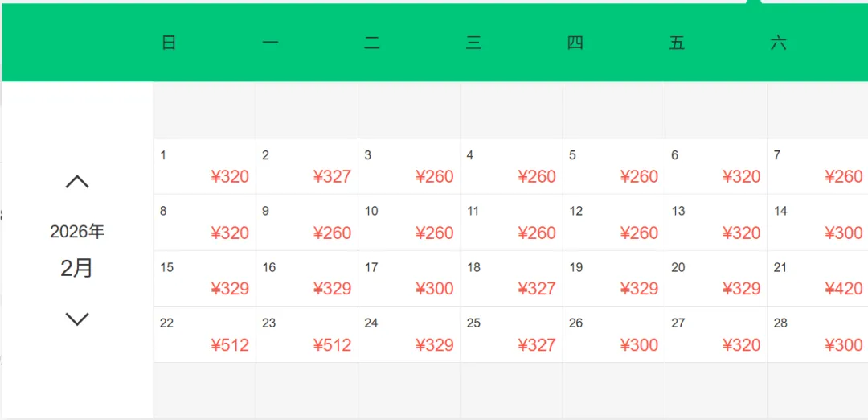Choose February 23 priced ¥512

tap(307, 335)
